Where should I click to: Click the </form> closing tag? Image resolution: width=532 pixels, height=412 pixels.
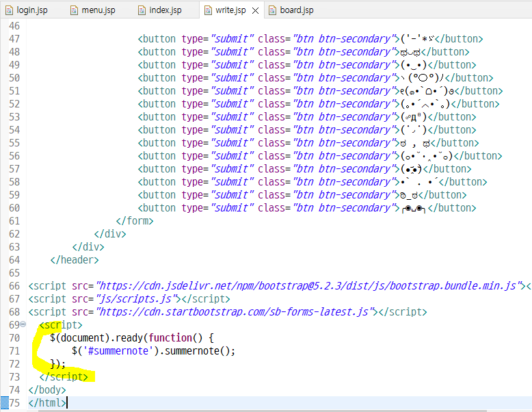[135, 221]
